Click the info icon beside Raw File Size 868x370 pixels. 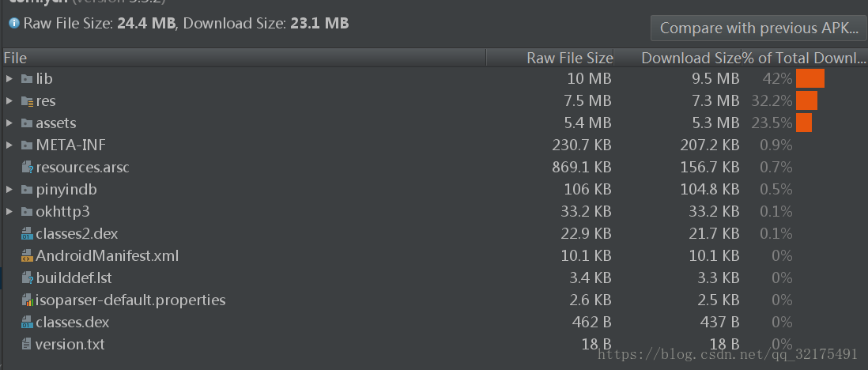point(14,23)
